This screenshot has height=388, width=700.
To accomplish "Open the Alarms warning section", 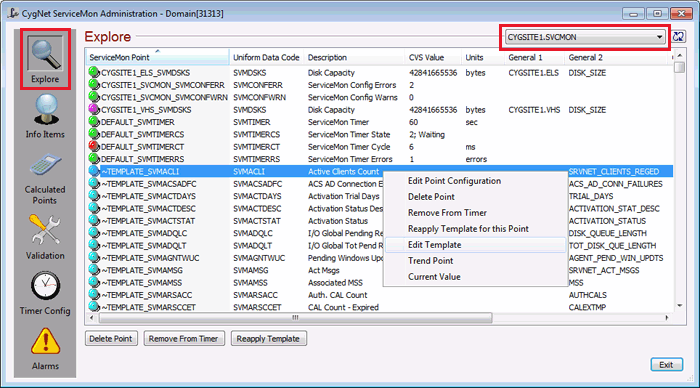I will coord(45,348).
